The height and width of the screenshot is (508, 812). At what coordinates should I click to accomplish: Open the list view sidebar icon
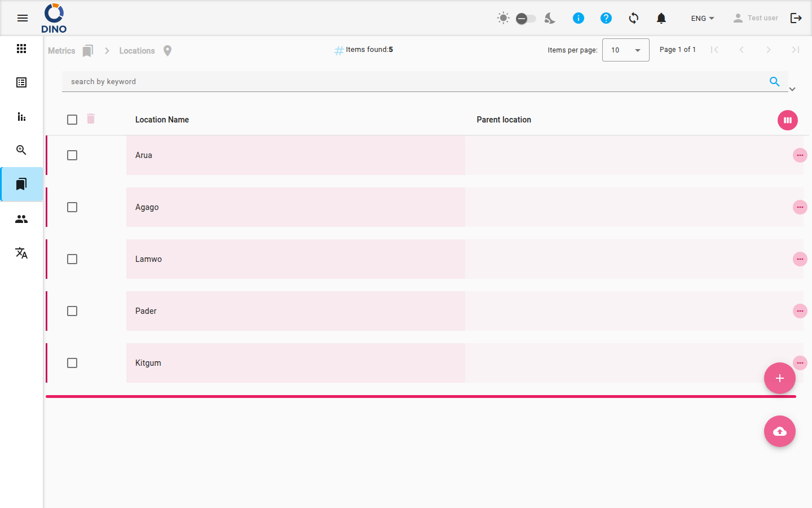point(21,82)
